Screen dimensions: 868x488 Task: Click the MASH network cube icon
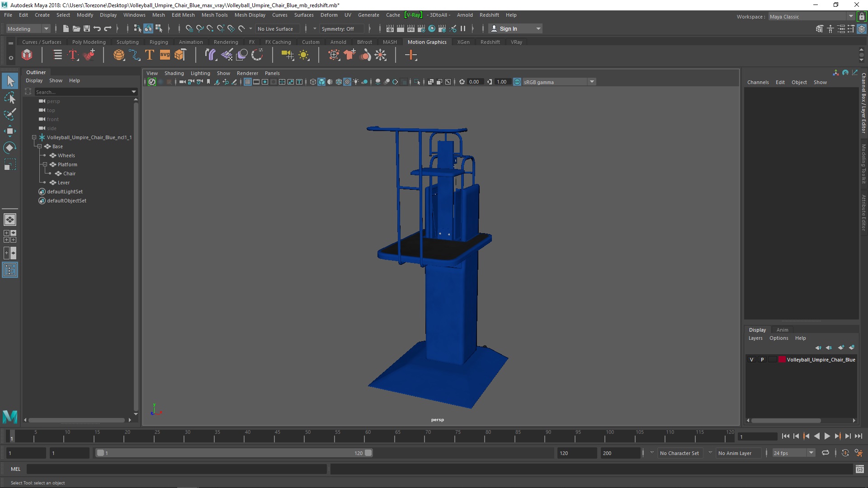[27, 55]
